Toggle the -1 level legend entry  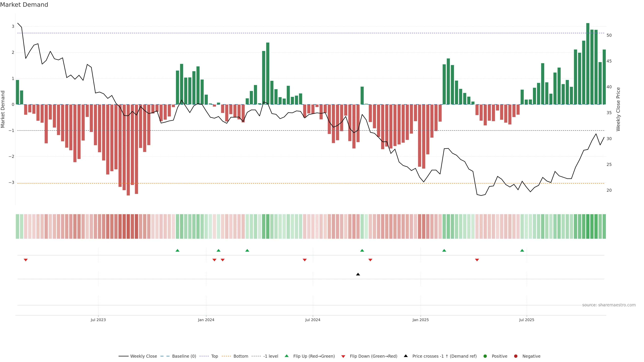271,356
